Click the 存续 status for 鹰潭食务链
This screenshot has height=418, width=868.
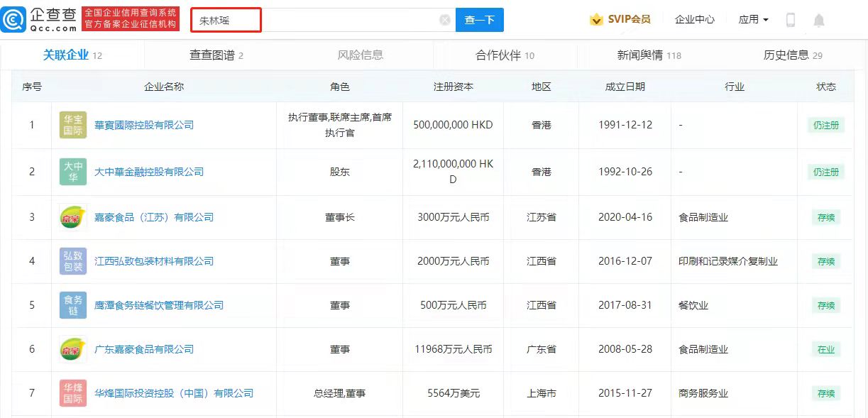point(825,305)
